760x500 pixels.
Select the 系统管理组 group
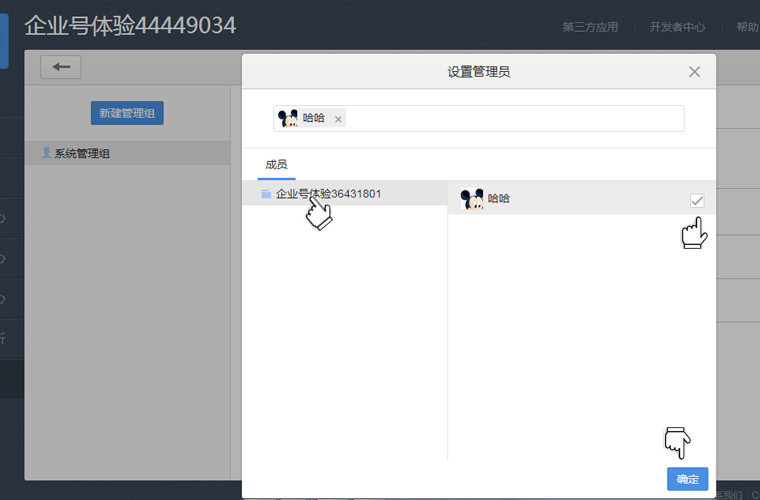click(82, 153)
